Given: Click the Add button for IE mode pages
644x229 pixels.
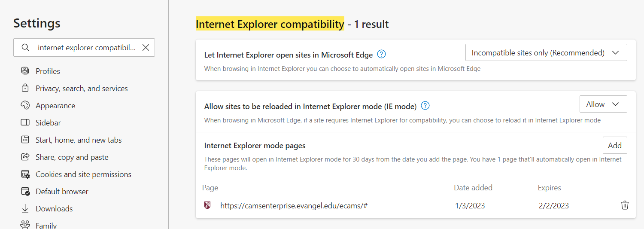Looking at the screenshot, I should [x=615, y=145].
